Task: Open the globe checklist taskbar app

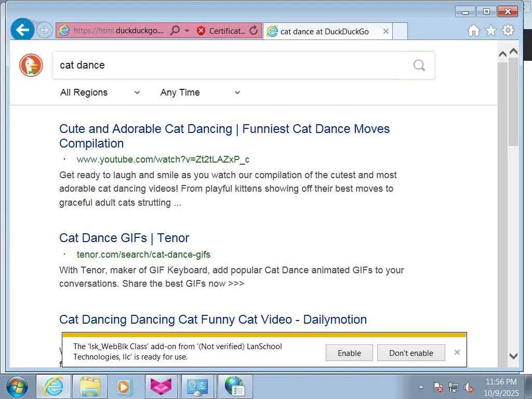Action: (235, 387)
